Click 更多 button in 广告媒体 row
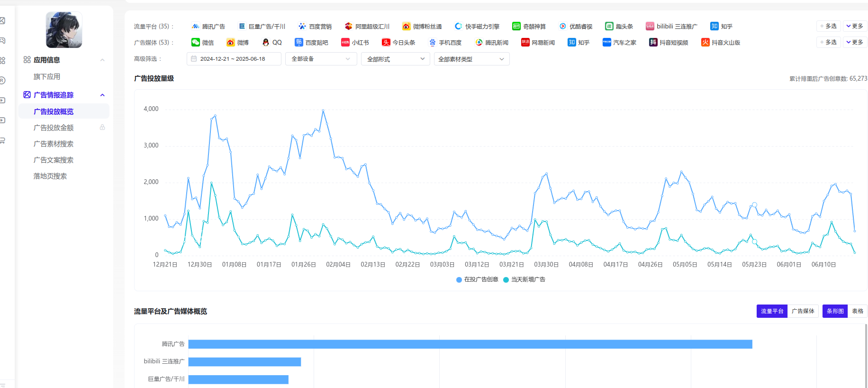Viewport: 868px width, 388px height. point(855,42)
